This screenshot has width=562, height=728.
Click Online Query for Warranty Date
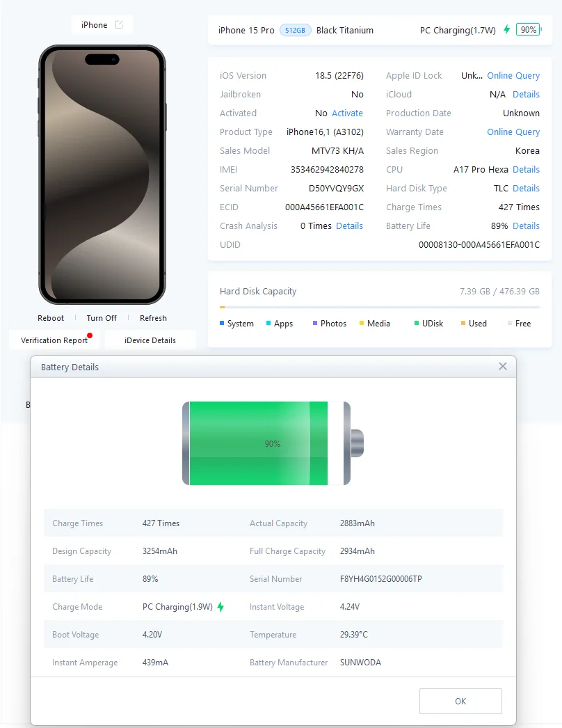pyautogui.click(x=513, y=132)
